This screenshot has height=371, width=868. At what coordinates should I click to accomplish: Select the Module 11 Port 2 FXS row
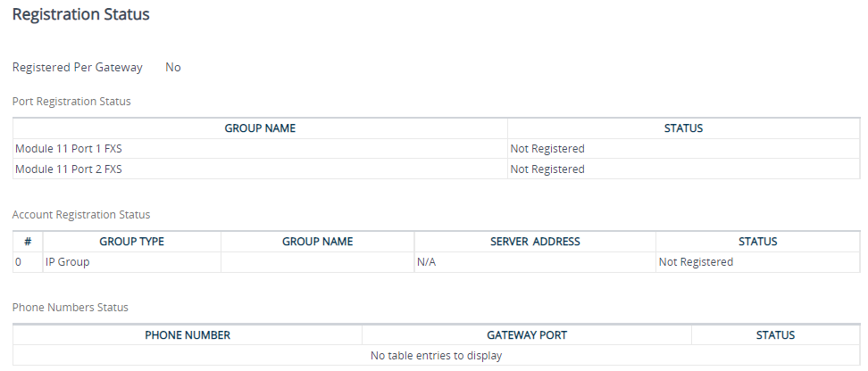pos(437,169)
